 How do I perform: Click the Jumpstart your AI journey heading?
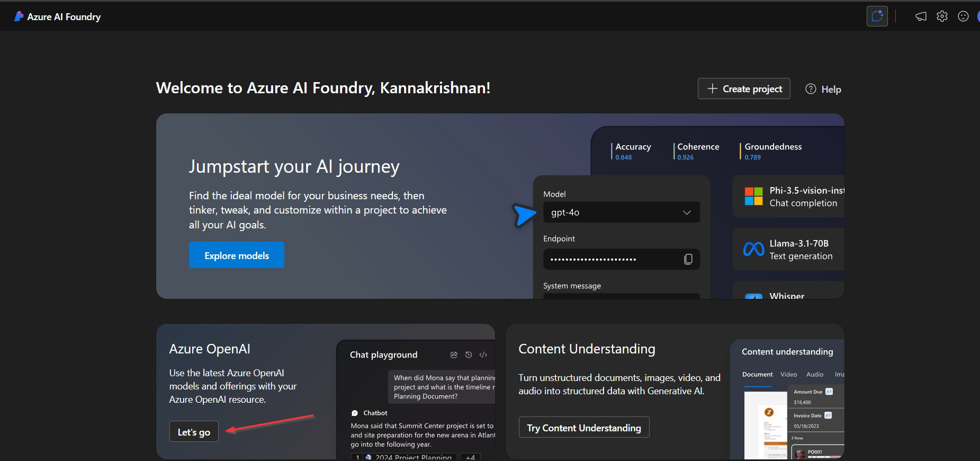point(294,167)
